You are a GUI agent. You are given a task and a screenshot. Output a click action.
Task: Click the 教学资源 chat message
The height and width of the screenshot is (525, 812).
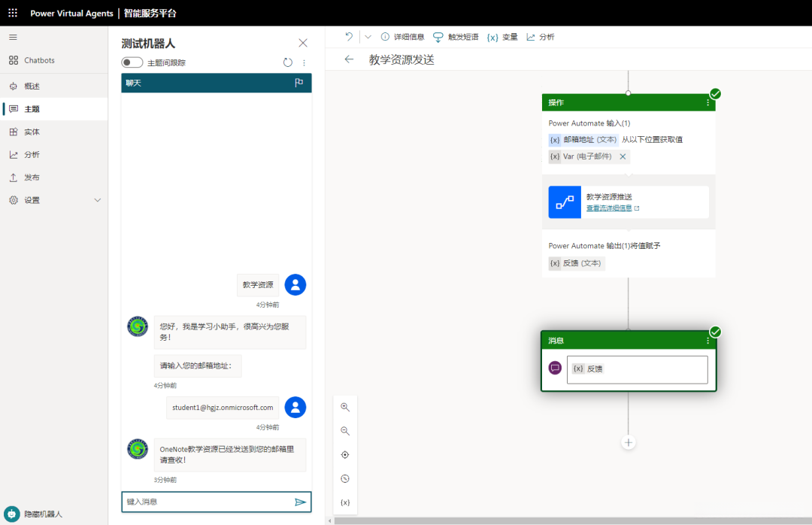258,285
